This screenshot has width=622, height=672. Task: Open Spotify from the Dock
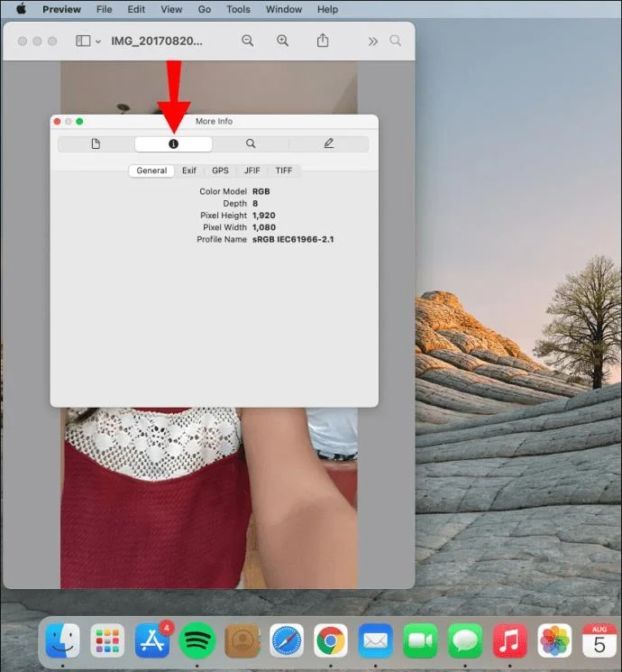coord(197,641)
